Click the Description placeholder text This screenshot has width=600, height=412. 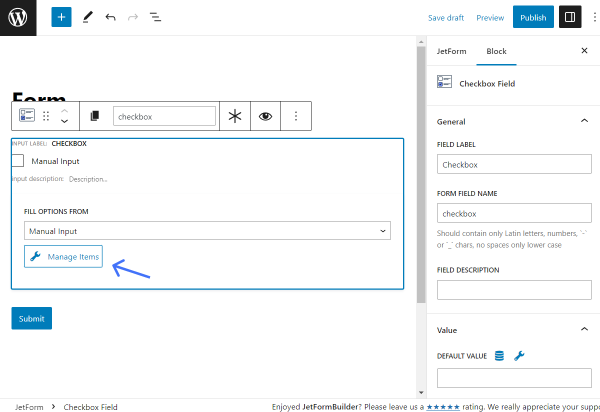tap(88, 179)
